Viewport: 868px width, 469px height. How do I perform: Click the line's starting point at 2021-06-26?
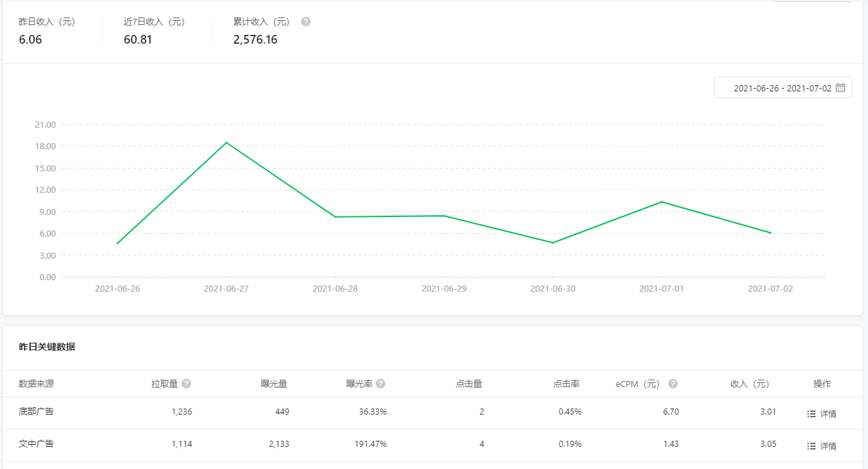click(118, 243)
